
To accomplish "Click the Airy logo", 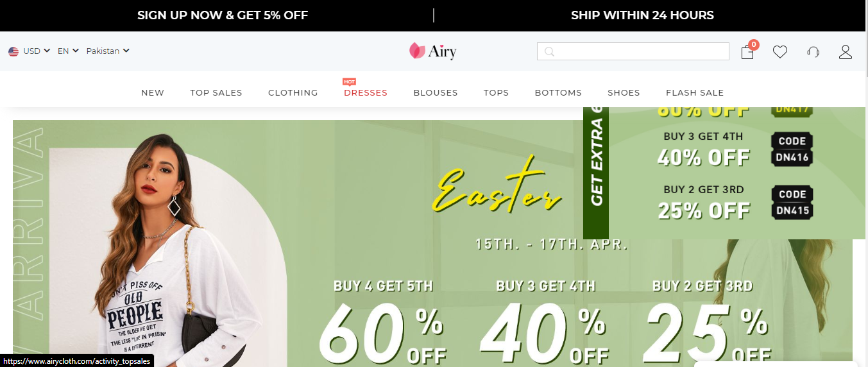I will (x=433, y=51).
